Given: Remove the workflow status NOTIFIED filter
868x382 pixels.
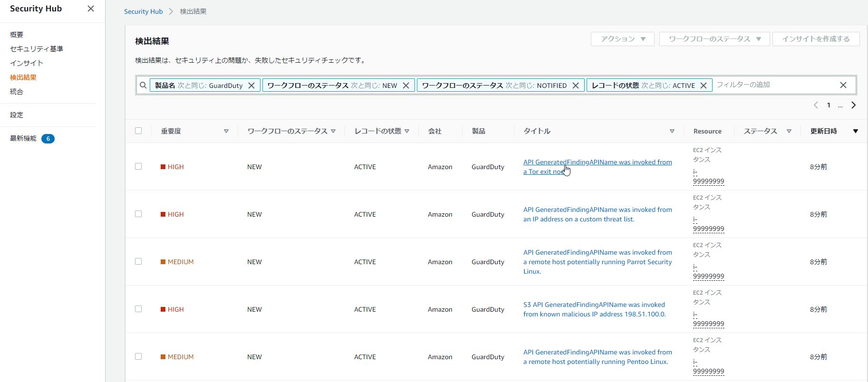Looking at the screenshot, I should tap(576, 86).
